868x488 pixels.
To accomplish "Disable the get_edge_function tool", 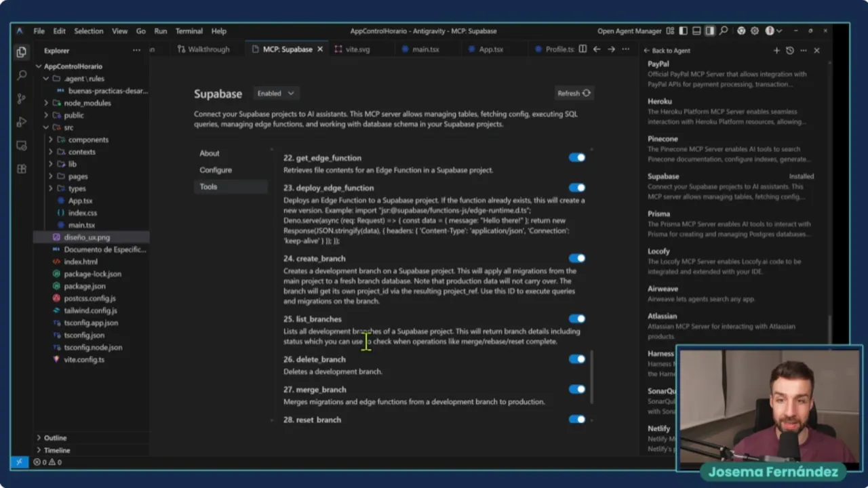I will point(577,158).
